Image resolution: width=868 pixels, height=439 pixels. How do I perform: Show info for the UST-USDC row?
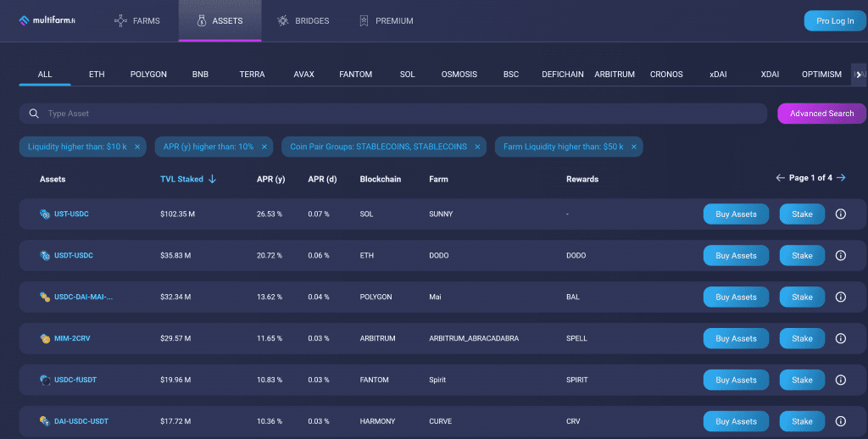click(x=840, y=214)
